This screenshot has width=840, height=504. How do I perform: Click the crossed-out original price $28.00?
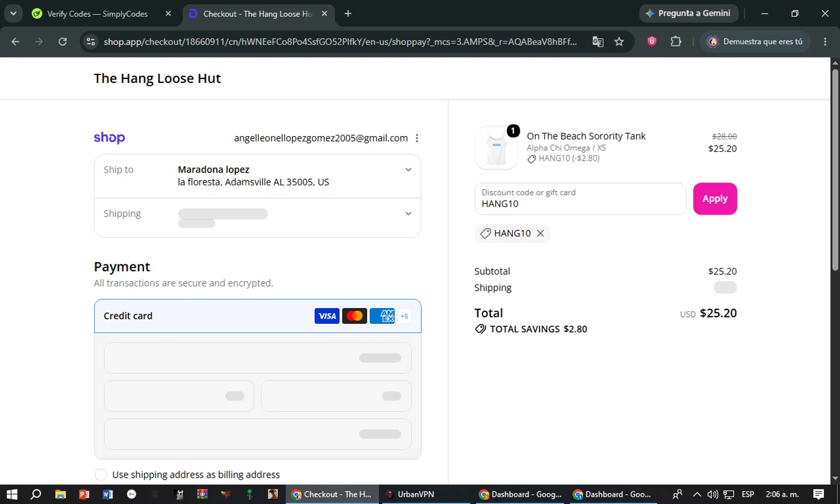coord(725,137)
